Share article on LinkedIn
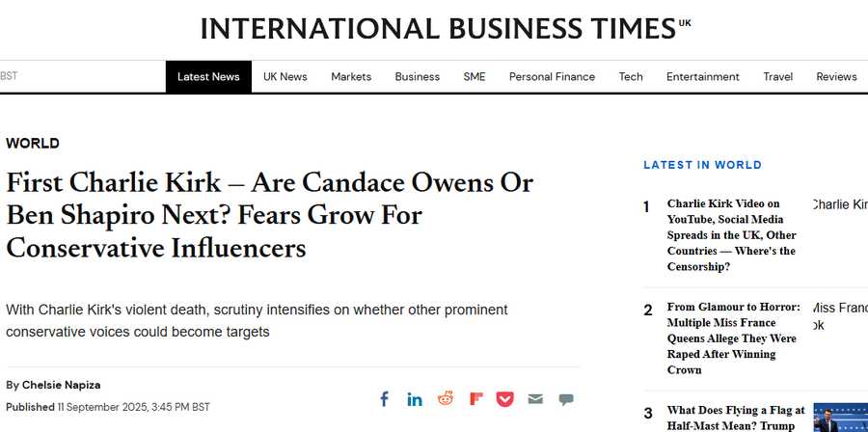 415,399
